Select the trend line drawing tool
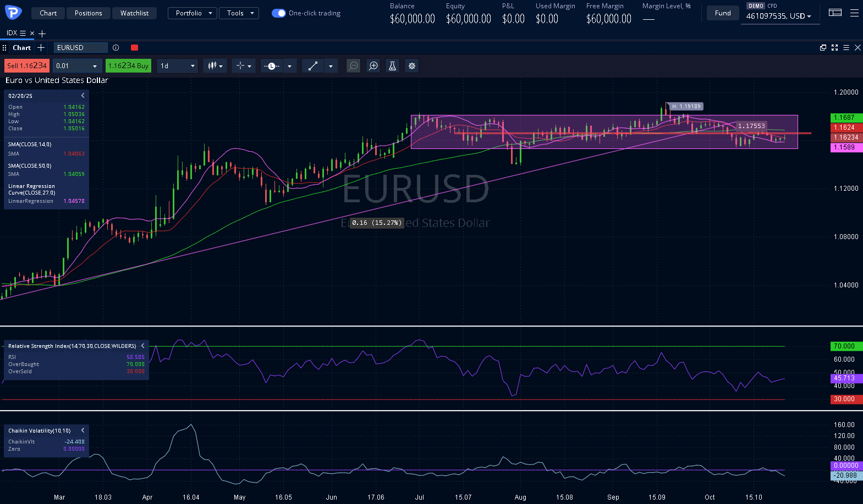The height and width of the screenshot is (504, 863). click(x=313, y=66)
